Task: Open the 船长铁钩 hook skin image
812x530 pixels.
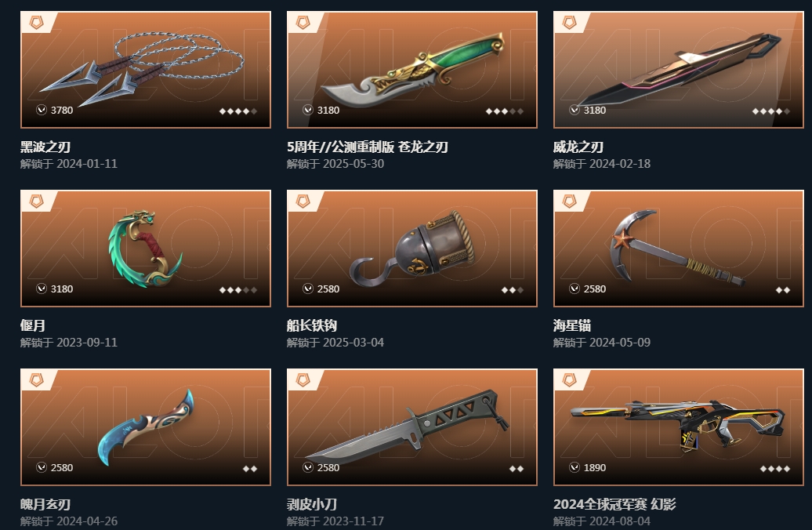Action: (412, 249)
